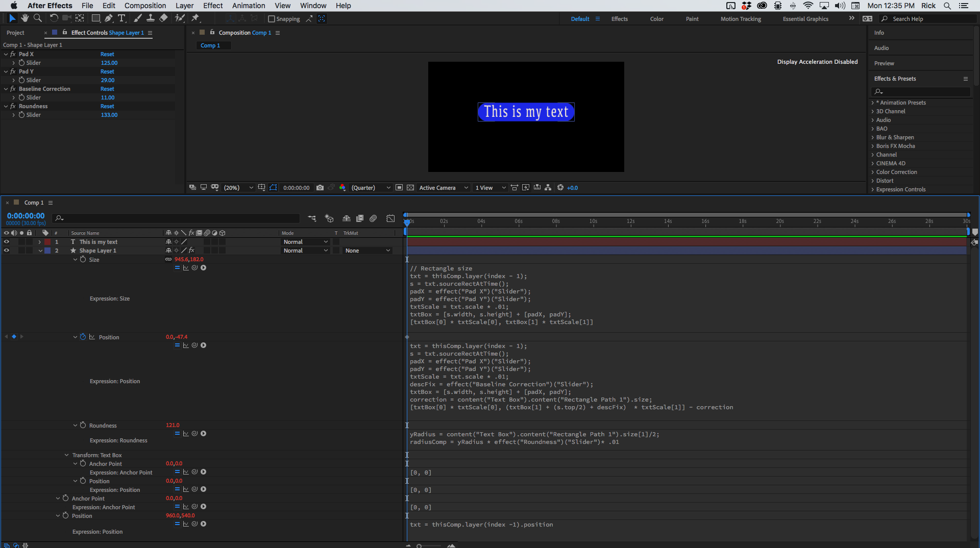The height and width of the screenshot is (548, 980).
Task: Open the Active Camera view dropdown
Action: (x=443, y=188)
